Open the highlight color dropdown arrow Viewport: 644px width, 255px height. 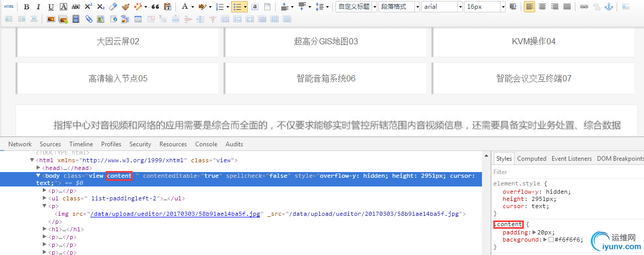[210, 7]
